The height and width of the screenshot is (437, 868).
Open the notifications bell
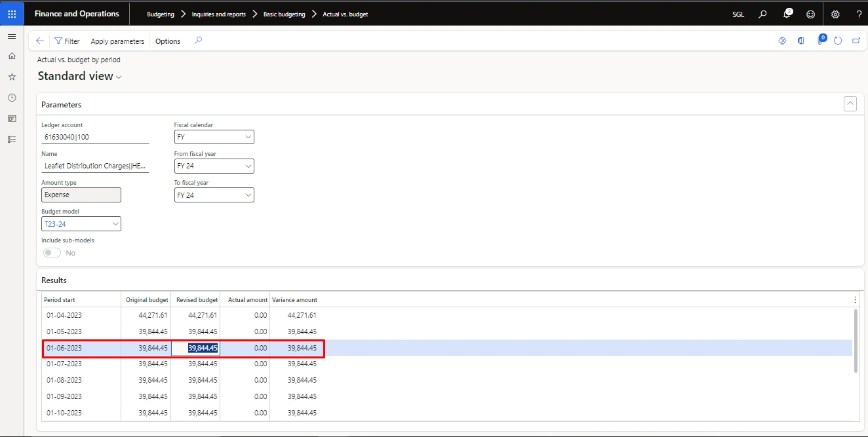point(787,14)
